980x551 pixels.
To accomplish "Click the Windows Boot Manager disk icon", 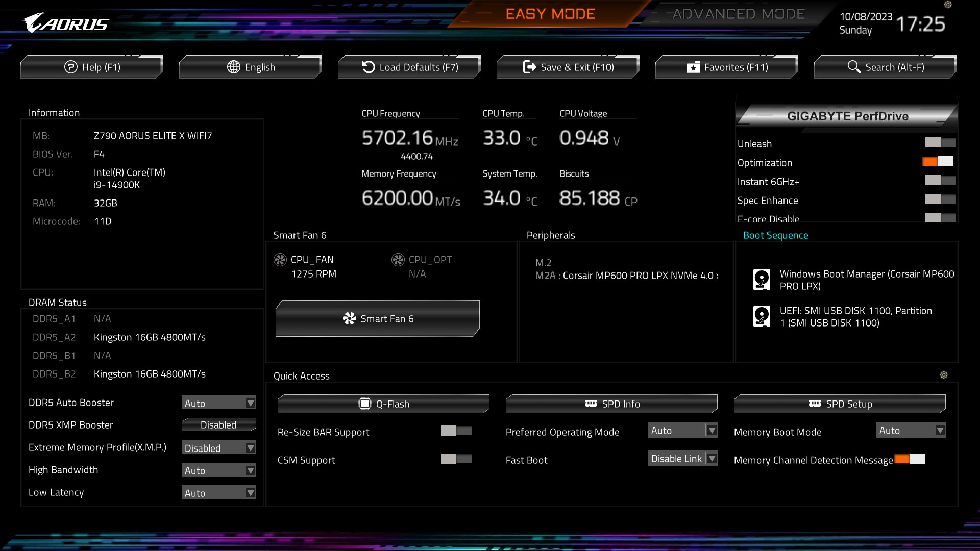I will (762, 280).
